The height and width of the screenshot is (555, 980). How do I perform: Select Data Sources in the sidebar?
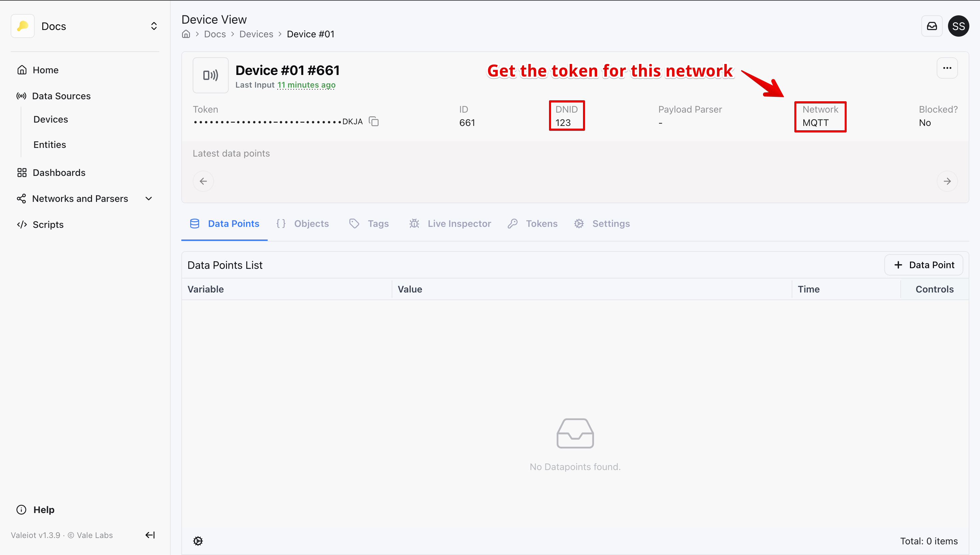61,96
